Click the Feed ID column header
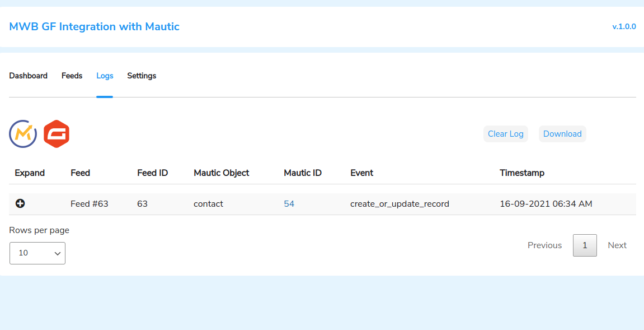644x330 pixels. pyautogui.click(x=152, y=173)
